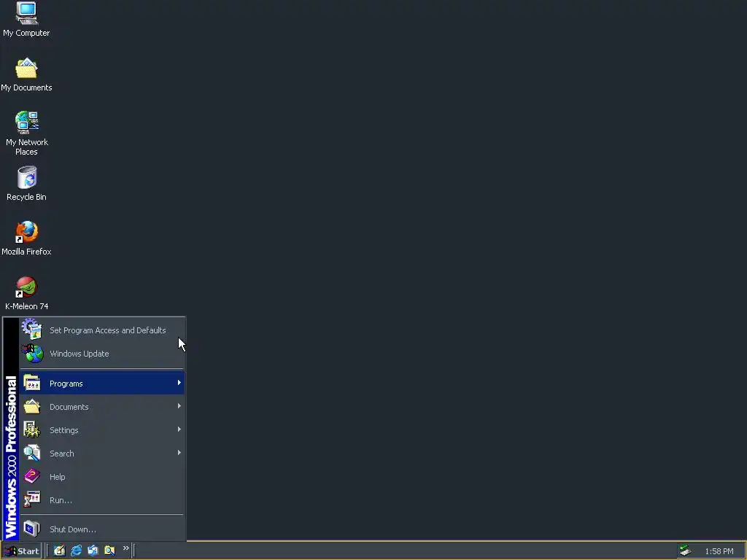Viewport: 747px width, 560px height.
Task: Expand the Settings submenu arrow
Action: click(179, 429)
